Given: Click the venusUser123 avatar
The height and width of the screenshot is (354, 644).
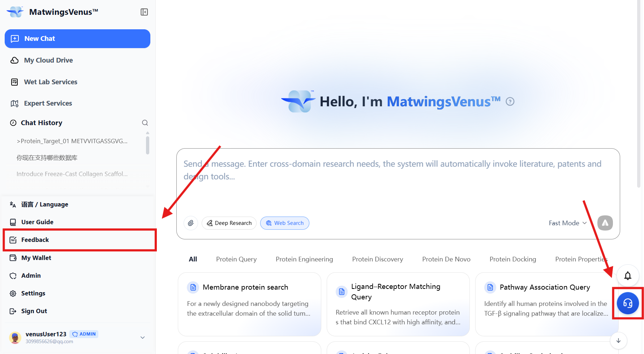Looking at the screenshot, I should [15, 338].
